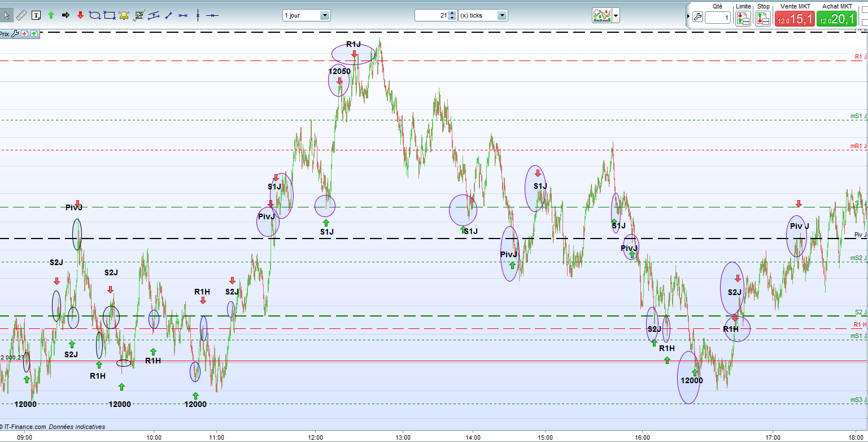Create an alert with the bell icon

(x=124, y=15)
